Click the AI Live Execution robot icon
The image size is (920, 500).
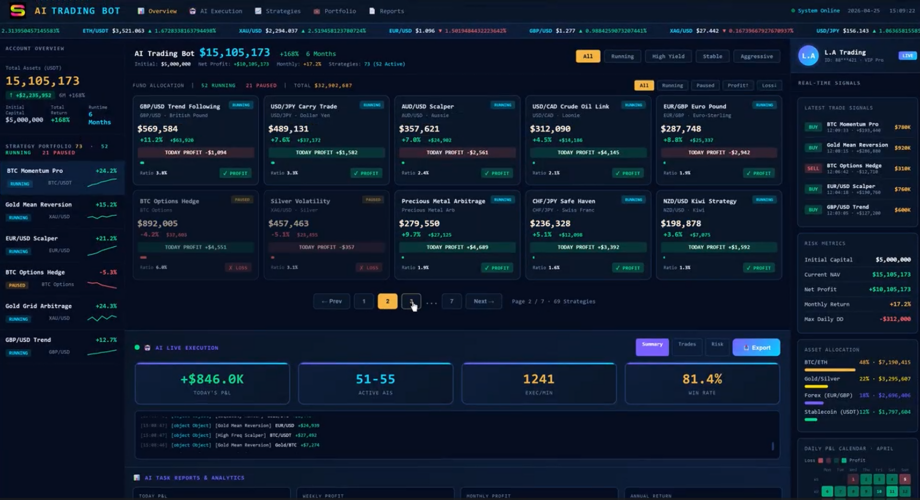147,348
